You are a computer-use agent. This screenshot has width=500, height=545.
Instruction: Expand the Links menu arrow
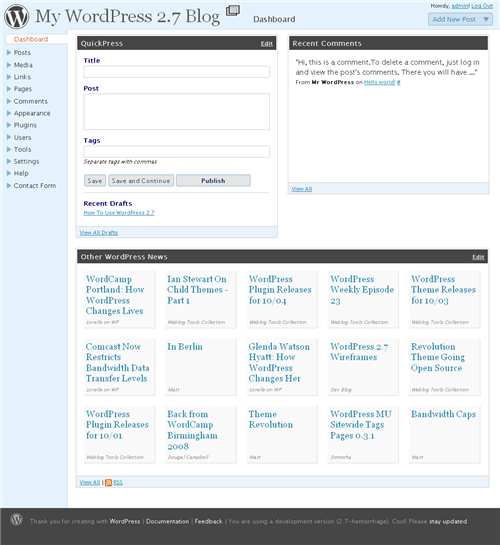[9, 77]
